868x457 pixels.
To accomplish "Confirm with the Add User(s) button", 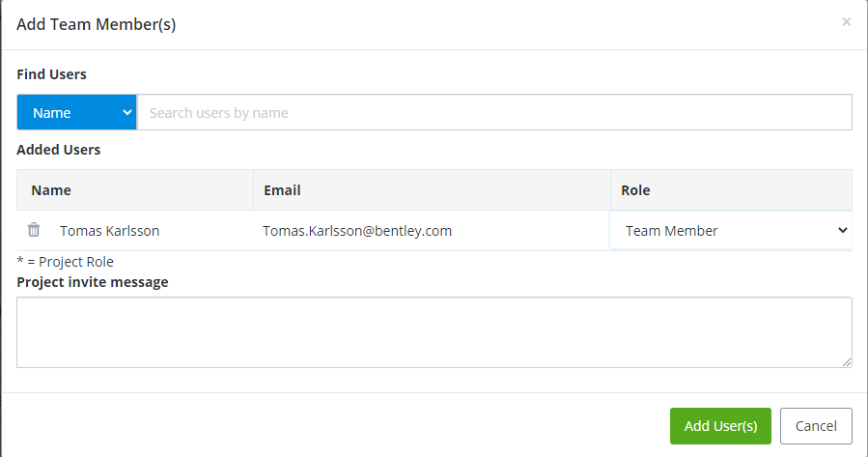I will (x=720, y=426).
